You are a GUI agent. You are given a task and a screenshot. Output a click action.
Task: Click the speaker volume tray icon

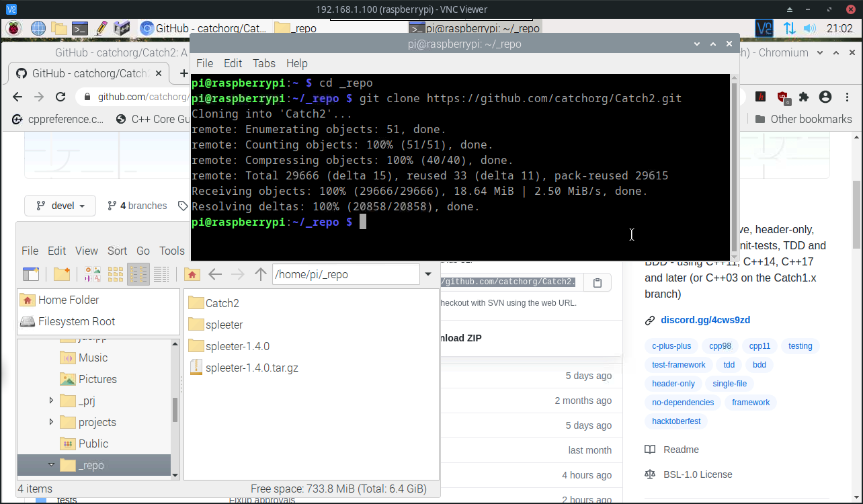pyautogui.click(x=810, y=28)
